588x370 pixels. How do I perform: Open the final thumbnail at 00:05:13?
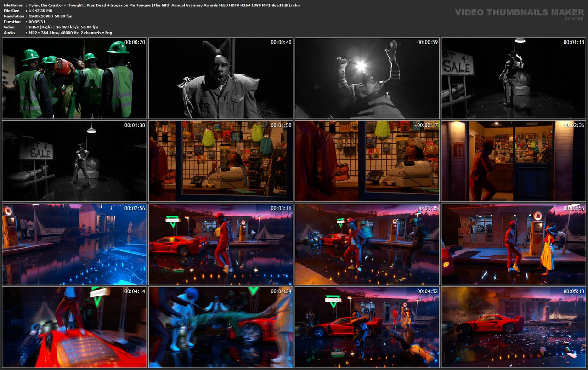pos(514,327)
